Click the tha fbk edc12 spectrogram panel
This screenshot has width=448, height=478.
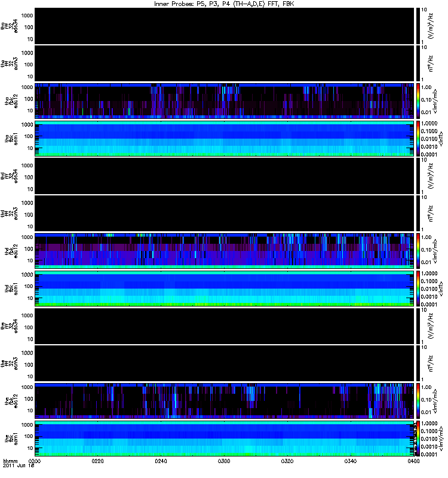(x=225, y=101)
